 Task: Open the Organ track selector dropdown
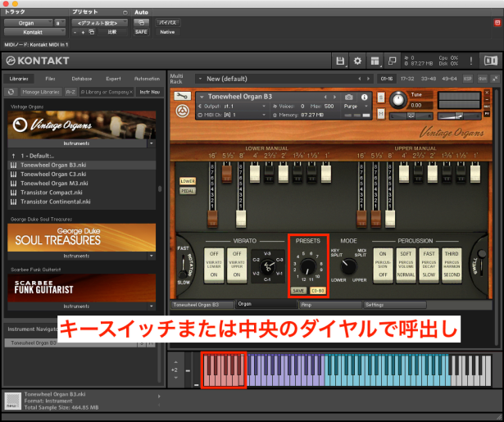point(29,23)
